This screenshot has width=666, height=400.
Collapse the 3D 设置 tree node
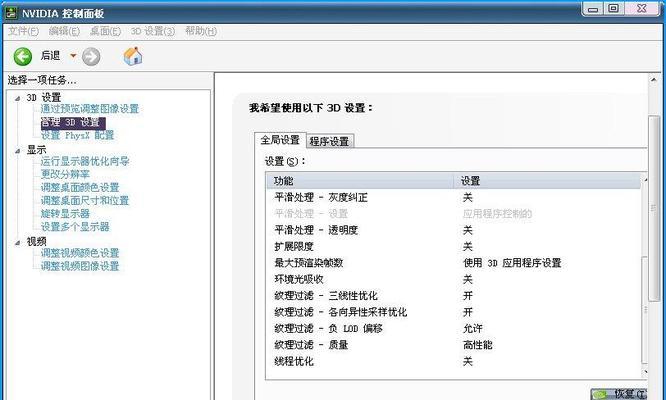pyautogui.click(x=17, y=99)
